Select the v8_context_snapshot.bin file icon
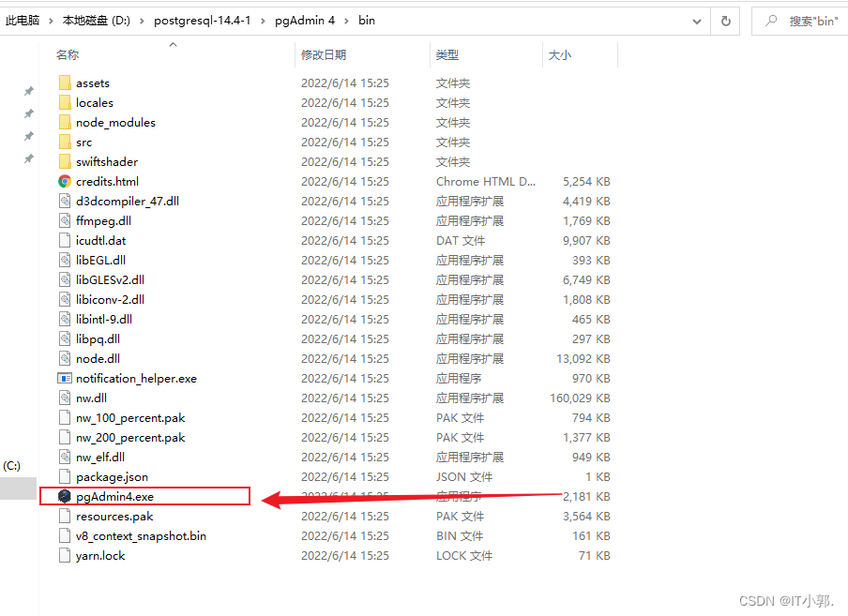 [65, 536]
